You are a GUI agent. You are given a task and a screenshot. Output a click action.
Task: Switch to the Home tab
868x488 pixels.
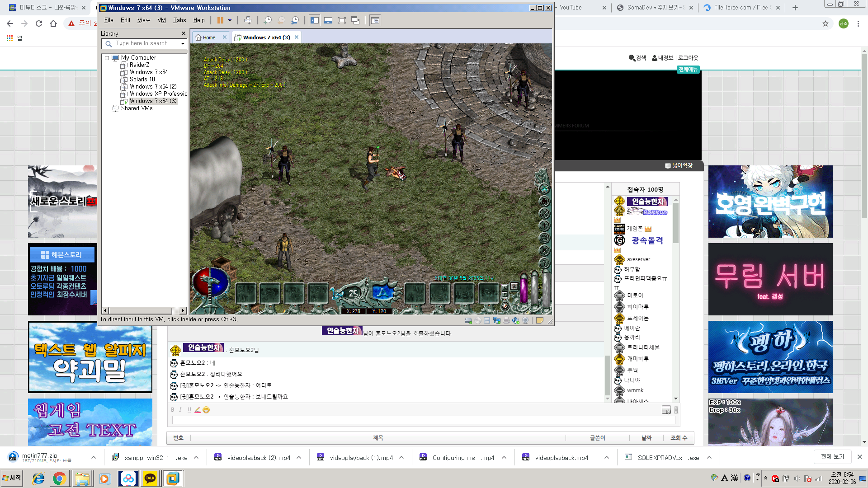[x=209, y=38]
